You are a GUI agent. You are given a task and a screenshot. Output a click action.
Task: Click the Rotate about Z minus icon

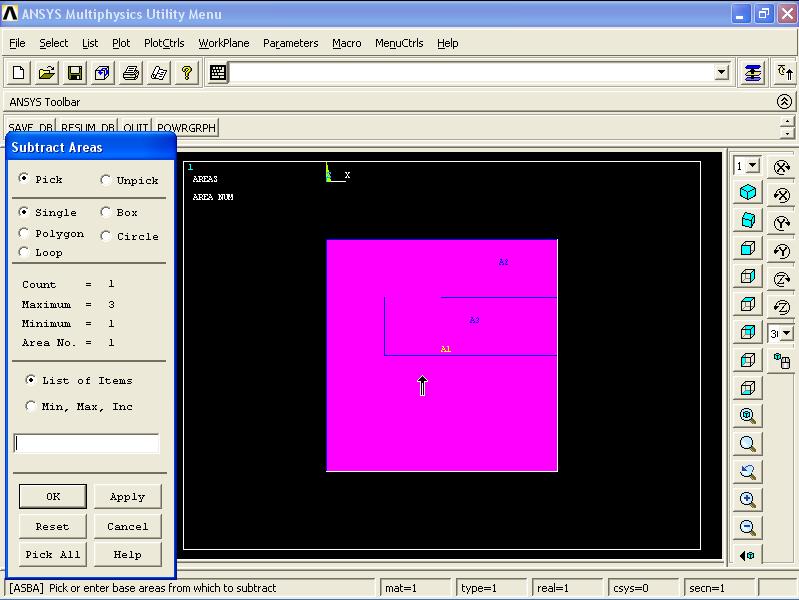(x=782, y=307)
